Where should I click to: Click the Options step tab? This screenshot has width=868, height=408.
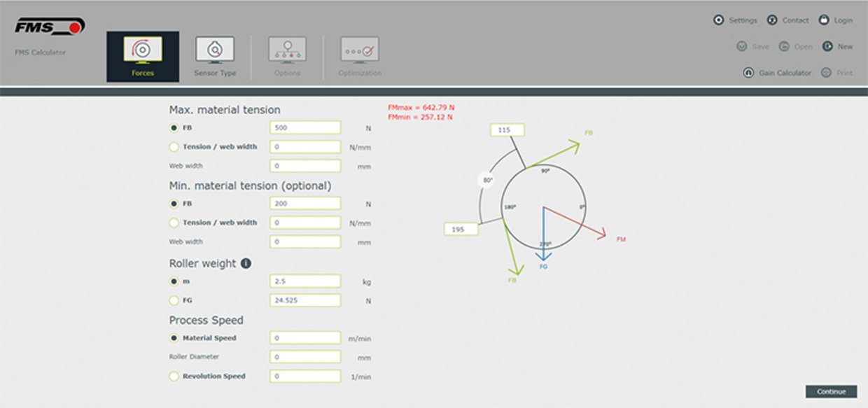tap(287, 56)
